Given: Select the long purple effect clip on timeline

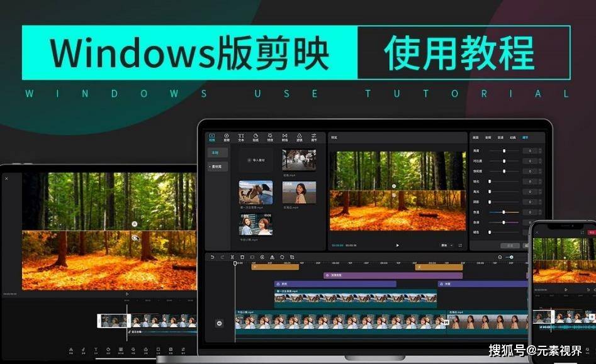Looking at the screenshot, I should [x=393, y=275].
